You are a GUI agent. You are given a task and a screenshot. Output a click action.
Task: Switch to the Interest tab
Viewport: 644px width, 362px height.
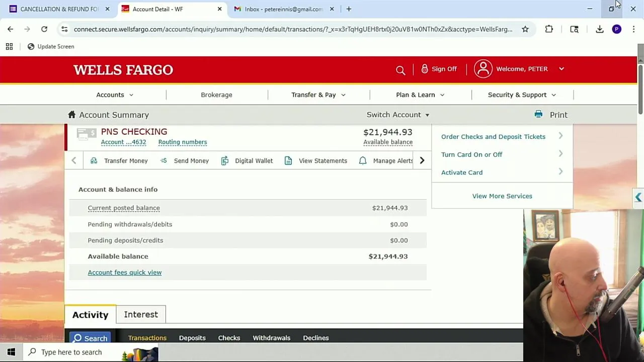point(141,314)
